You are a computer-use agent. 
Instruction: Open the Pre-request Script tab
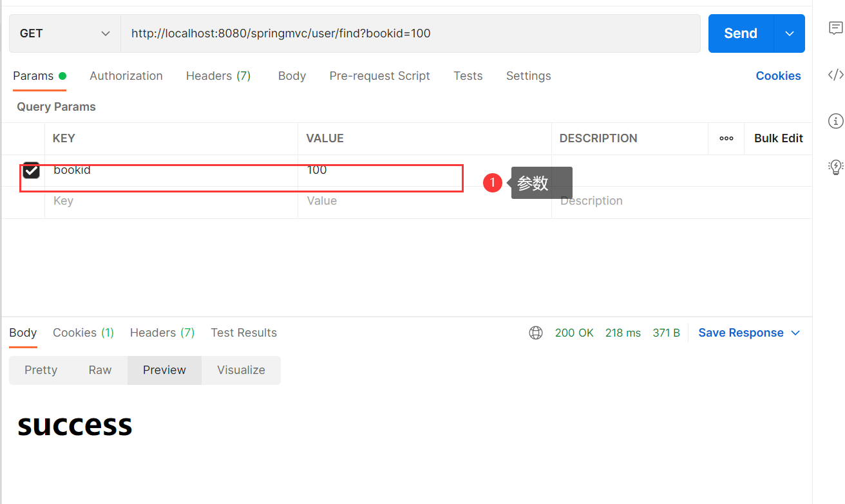379,76
